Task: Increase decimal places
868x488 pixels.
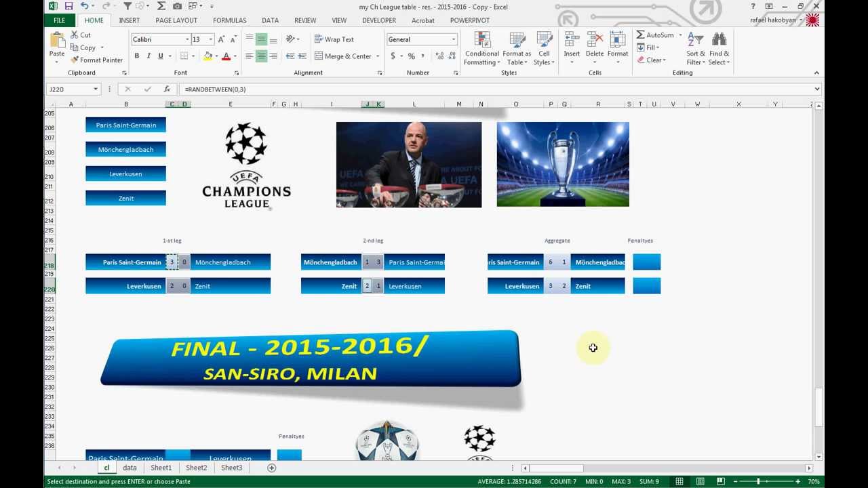Action: [439, 56]
